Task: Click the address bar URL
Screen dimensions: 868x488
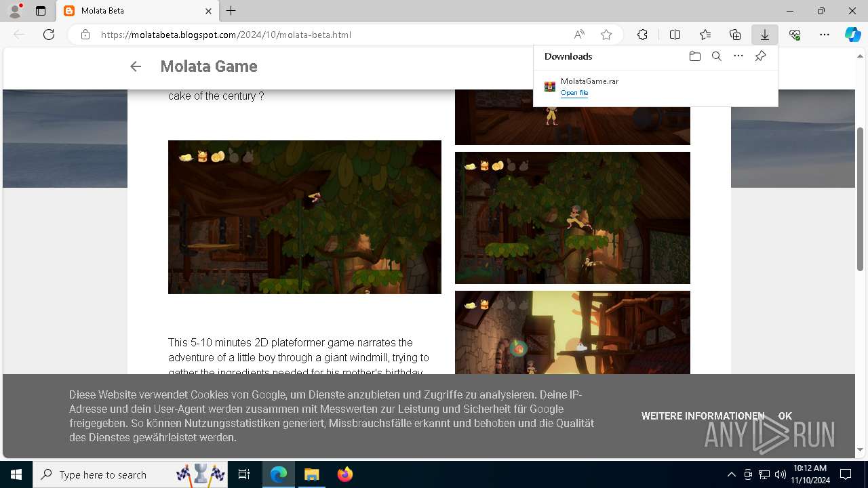Action: pyautogui.click(x=226, y=35)
